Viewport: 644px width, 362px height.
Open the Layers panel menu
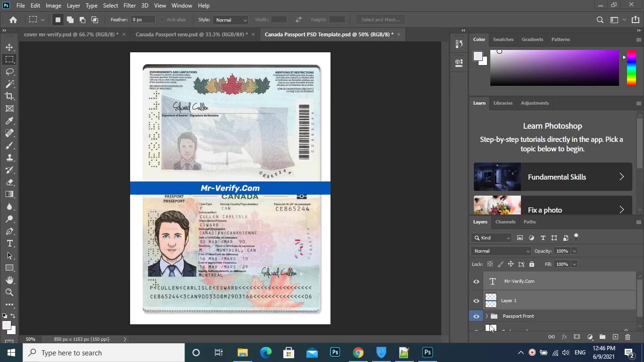point(639,222)
